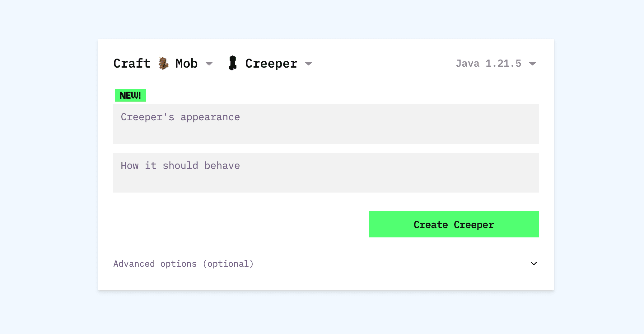
Task: Open the Mob type dropdown
Action: pos(209,64)
